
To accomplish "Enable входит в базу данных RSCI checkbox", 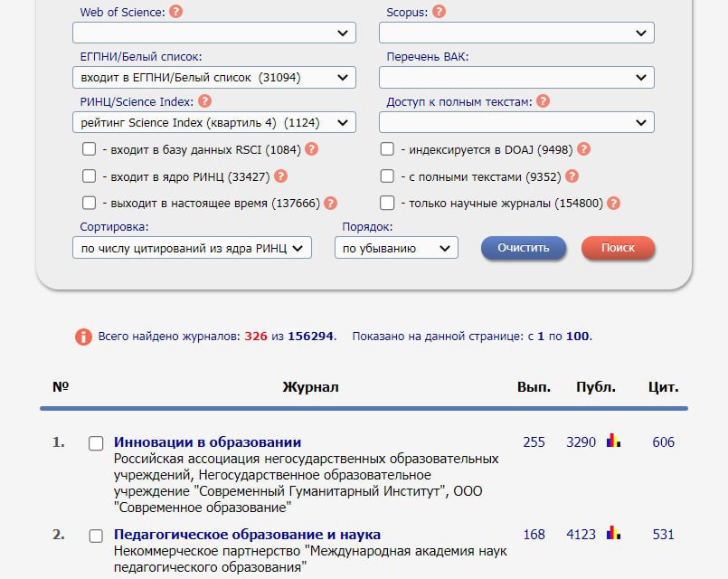I will tap(89, 149).
